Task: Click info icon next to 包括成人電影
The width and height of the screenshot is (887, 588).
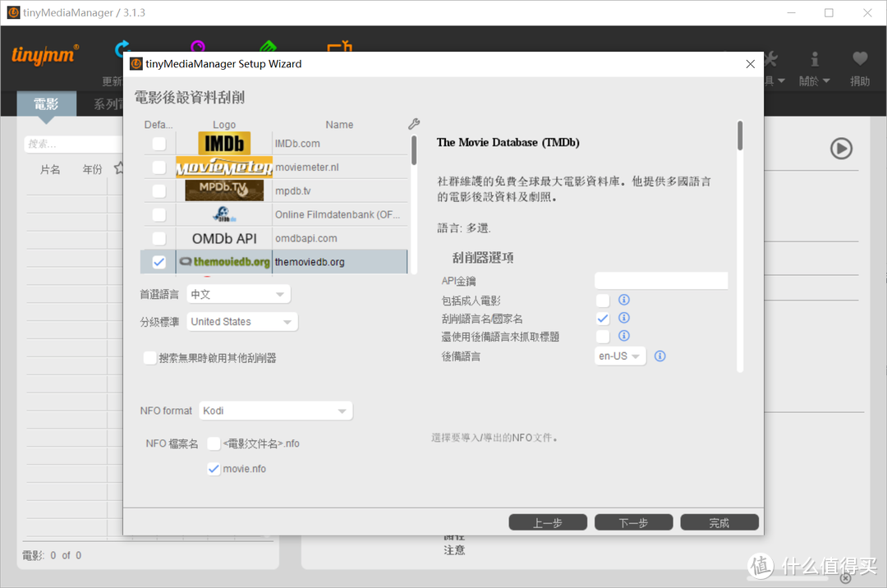Action: 623,300
